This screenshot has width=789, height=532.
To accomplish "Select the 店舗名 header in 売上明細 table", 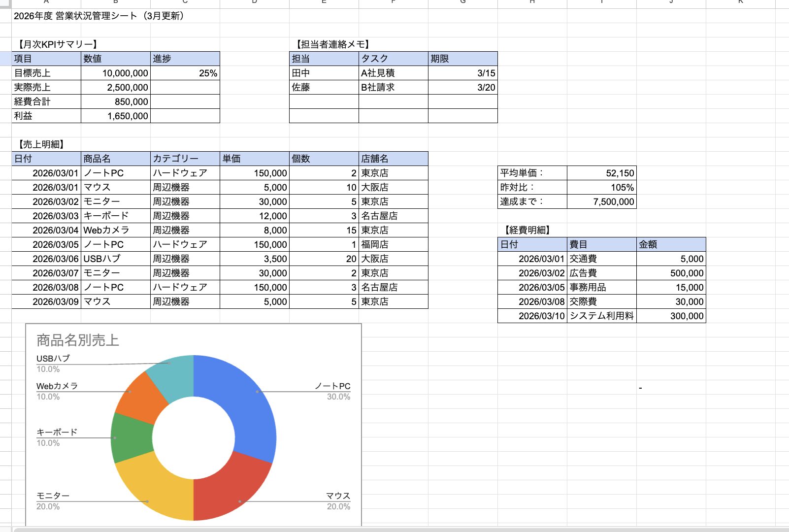I will click(x=393, y=159).
